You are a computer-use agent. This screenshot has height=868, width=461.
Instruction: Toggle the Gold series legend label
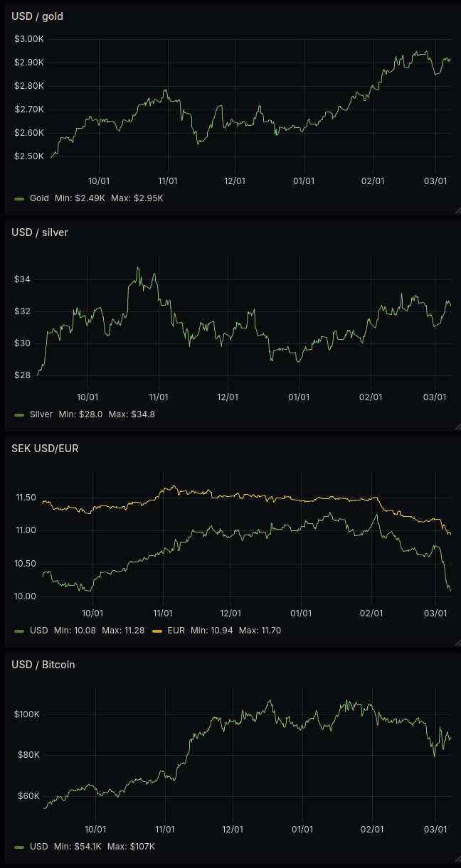point(39,198)
